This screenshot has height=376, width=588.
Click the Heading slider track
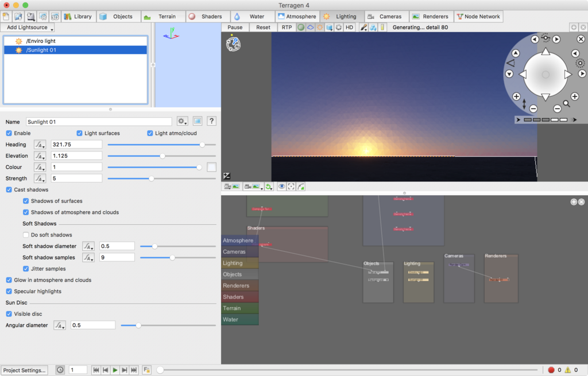coord(161,144)
